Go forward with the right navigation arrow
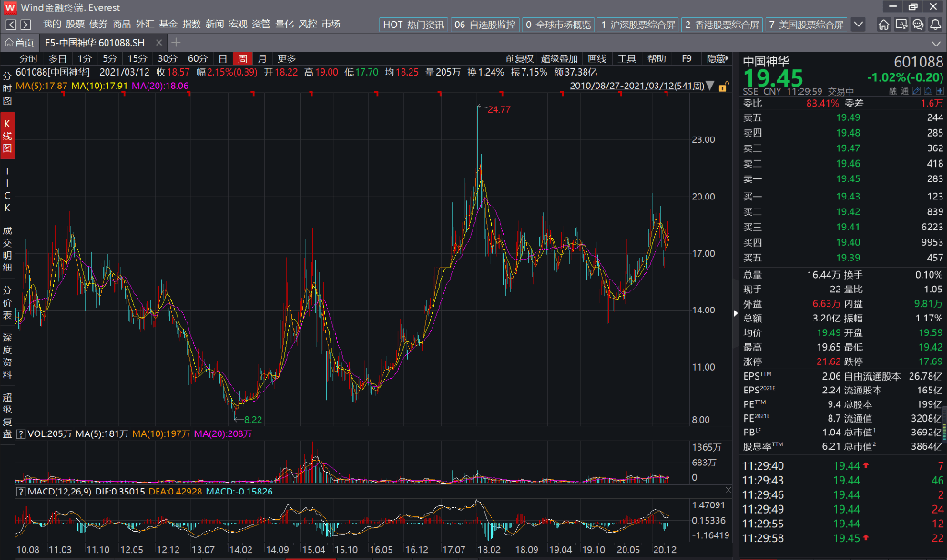This screenshot has width=947, height=560. tap(25, 25)
